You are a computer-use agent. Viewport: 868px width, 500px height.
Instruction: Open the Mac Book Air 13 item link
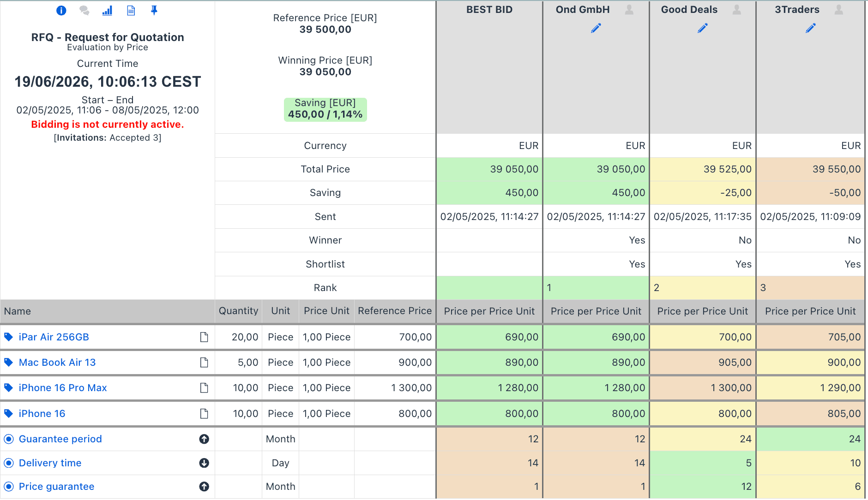[57, 363]
